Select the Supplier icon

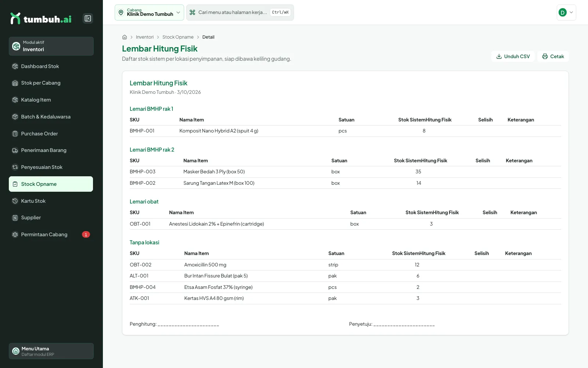[15, 217]
